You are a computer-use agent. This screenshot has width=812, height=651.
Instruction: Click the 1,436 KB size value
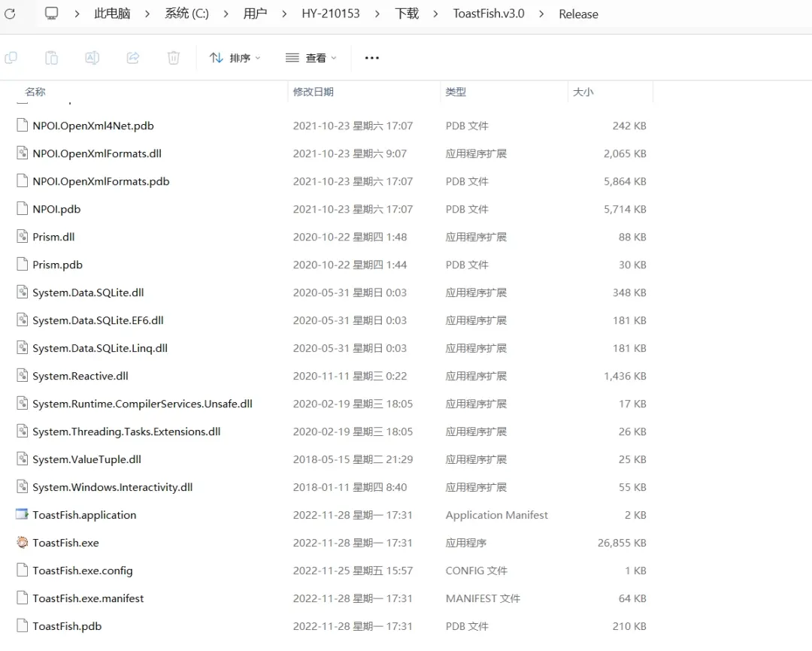(625, 376)
